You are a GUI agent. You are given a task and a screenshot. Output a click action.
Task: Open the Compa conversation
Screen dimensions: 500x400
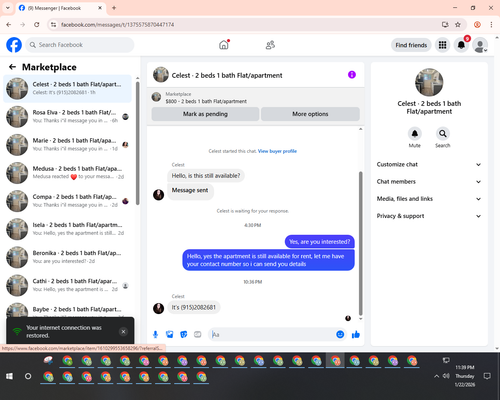tap(68, 201)
